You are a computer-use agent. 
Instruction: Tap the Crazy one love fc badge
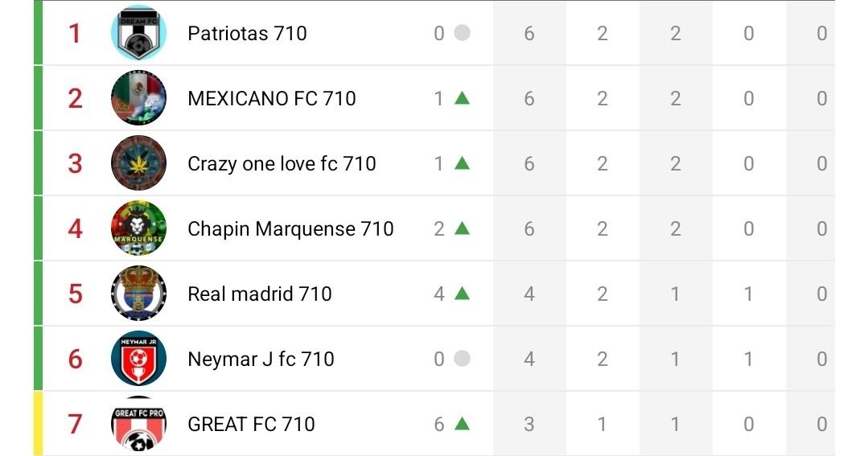click(x=138, y=163)
